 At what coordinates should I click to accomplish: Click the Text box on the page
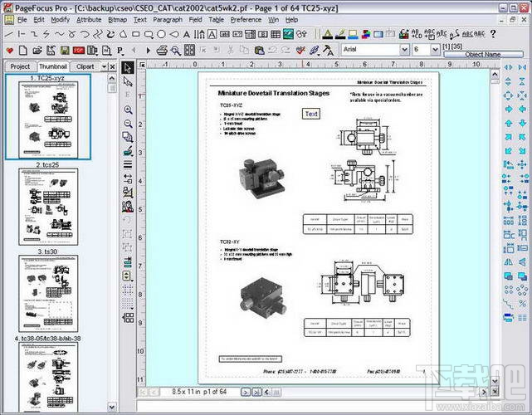[x=311, y=114]
